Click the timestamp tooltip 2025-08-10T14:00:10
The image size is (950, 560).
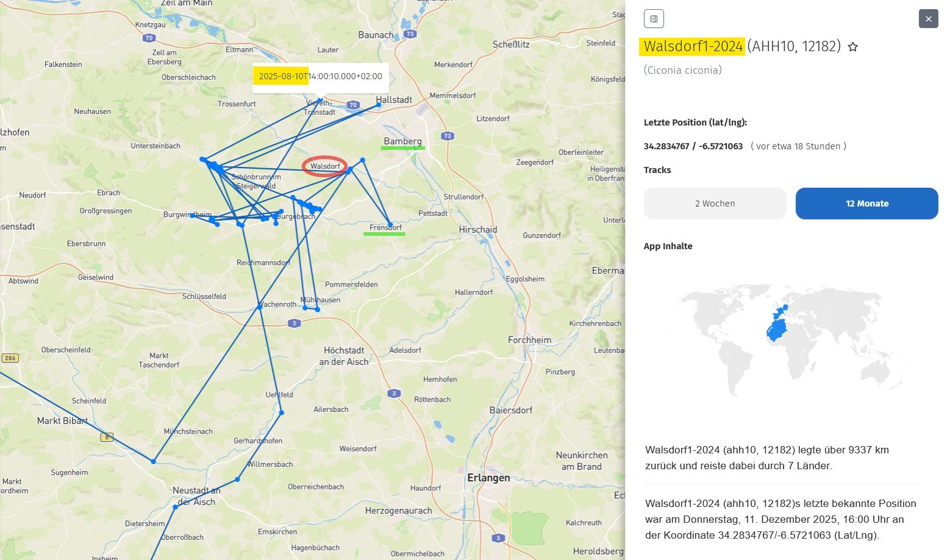coord(320,77)
